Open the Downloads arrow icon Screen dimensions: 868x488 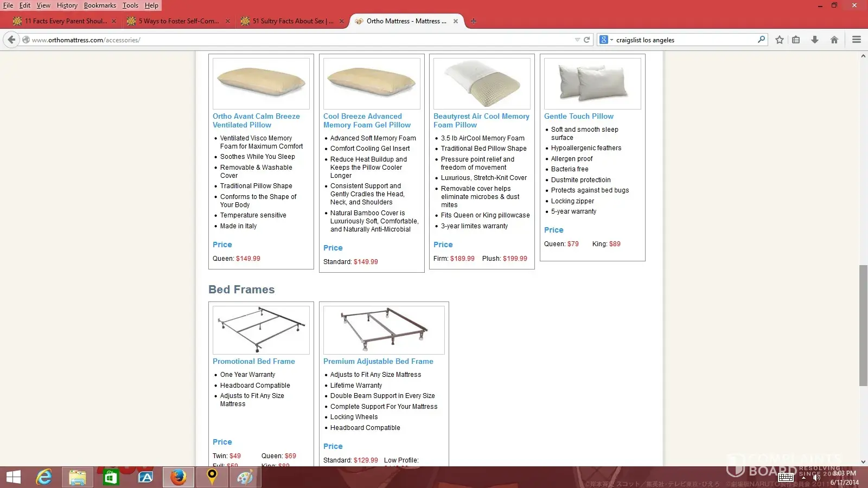tap(815, 40)
